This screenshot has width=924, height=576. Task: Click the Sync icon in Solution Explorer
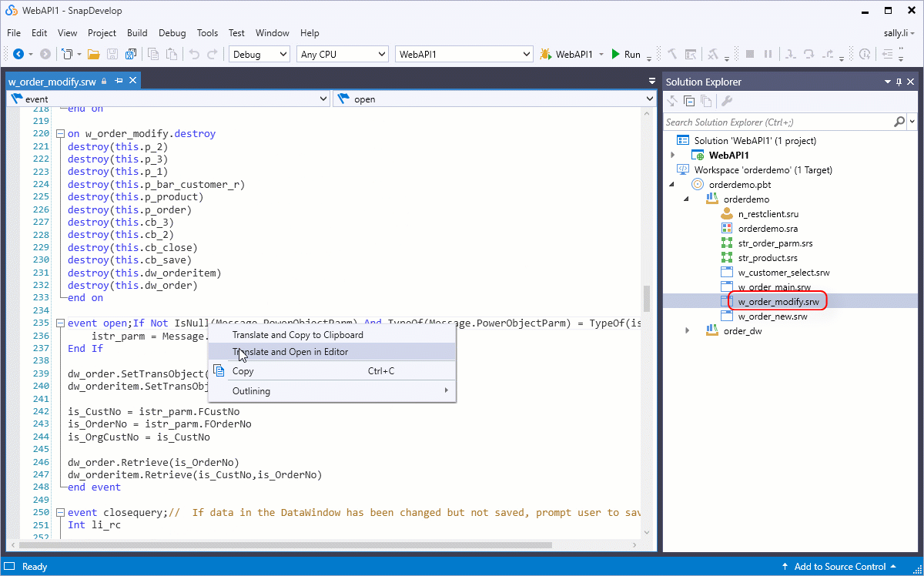coord(672,101)
